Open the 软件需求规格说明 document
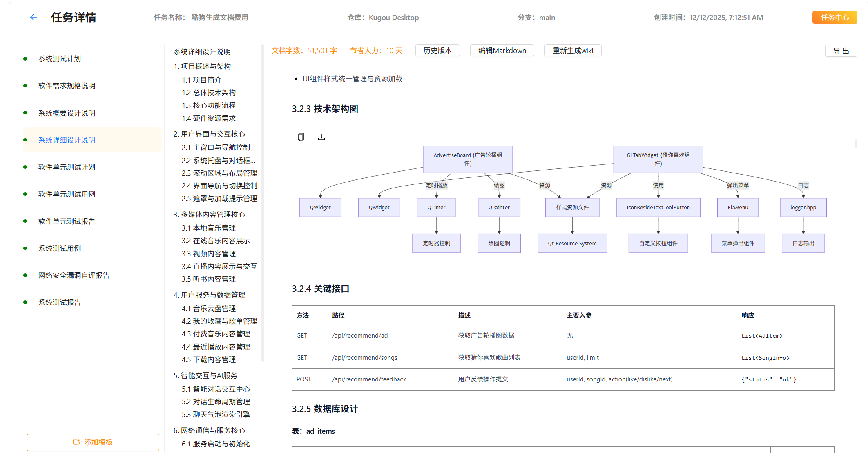Image resolution: width=868 pixels, height=464 pixels. (67, 85)
